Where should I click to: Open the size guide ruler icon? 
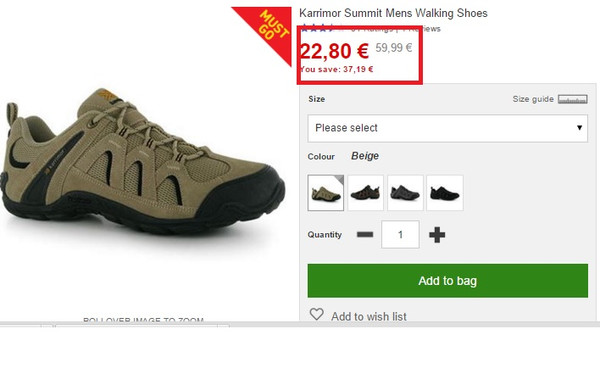pos(572,99)
